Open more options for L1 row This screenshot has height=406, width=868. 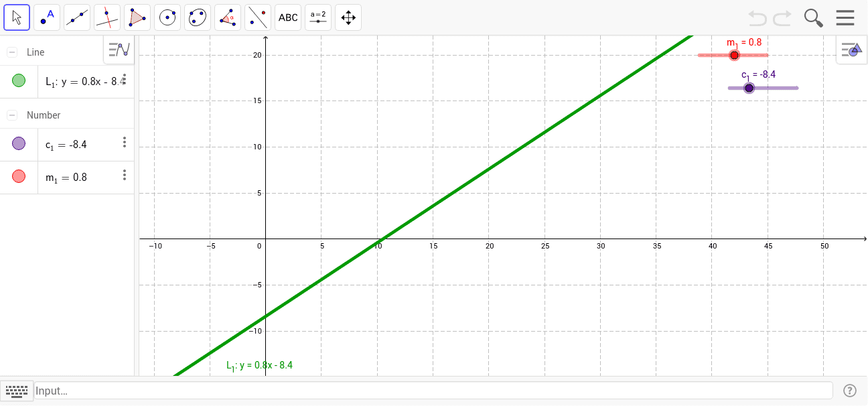point(125,80)
